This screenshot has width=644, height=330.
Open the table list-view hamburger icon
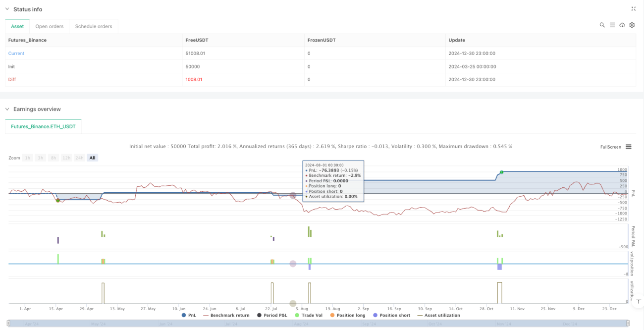(x=612, y=25)
